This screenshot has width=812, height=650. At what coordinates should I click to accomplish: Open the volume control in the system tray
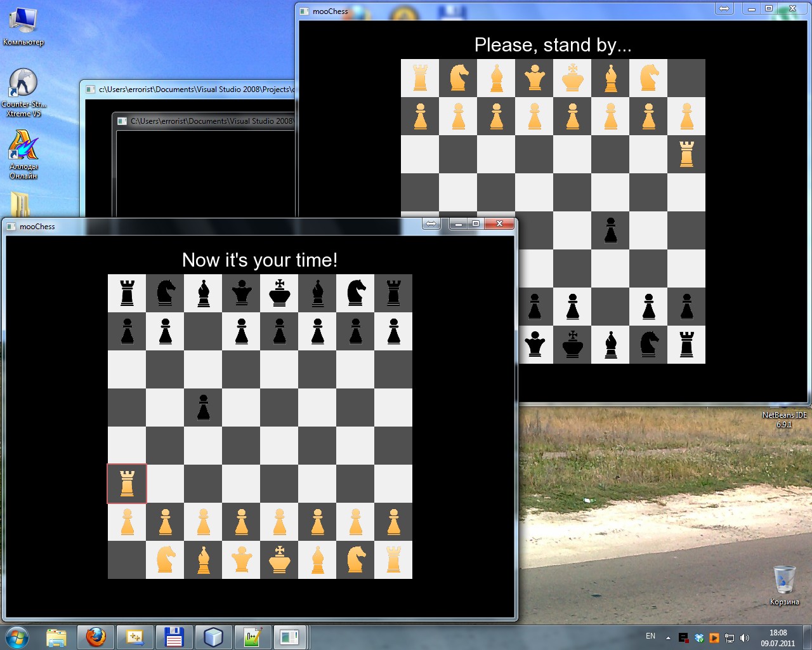[x=745, y=637]
